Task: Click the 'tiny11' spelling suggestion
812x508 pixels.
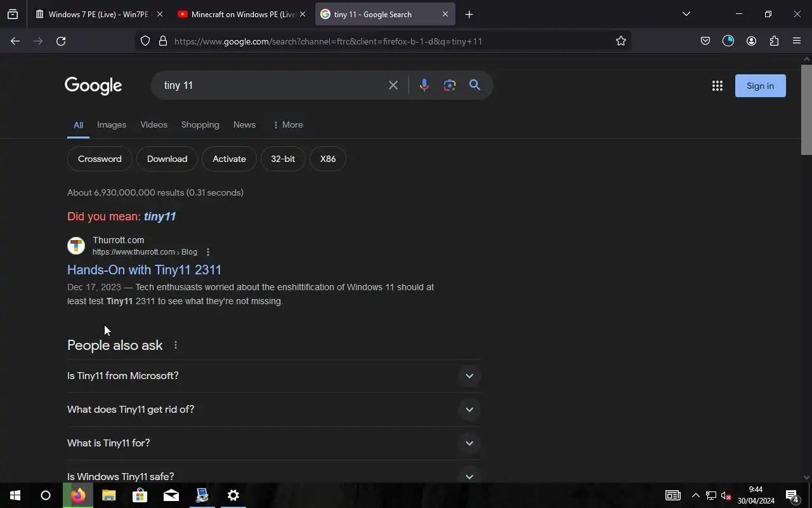Action: (160, 217)
